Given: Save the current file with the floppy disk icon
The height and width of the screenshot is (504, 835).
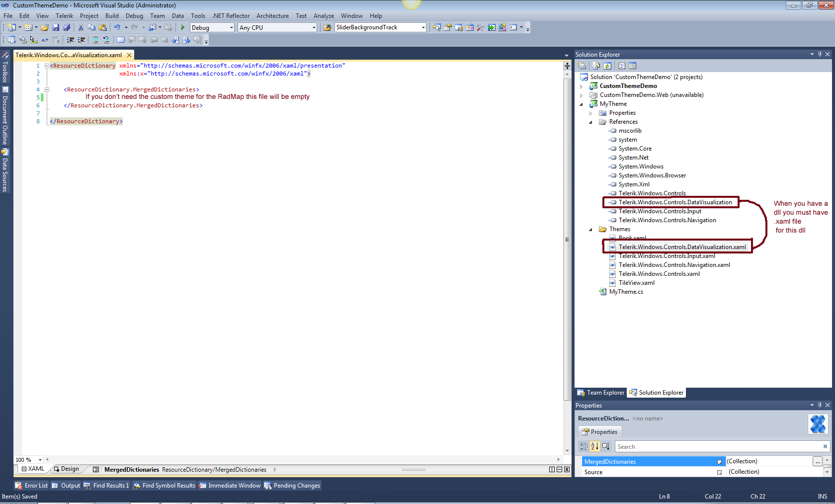Looking at the screenshot, I should 56,28.
